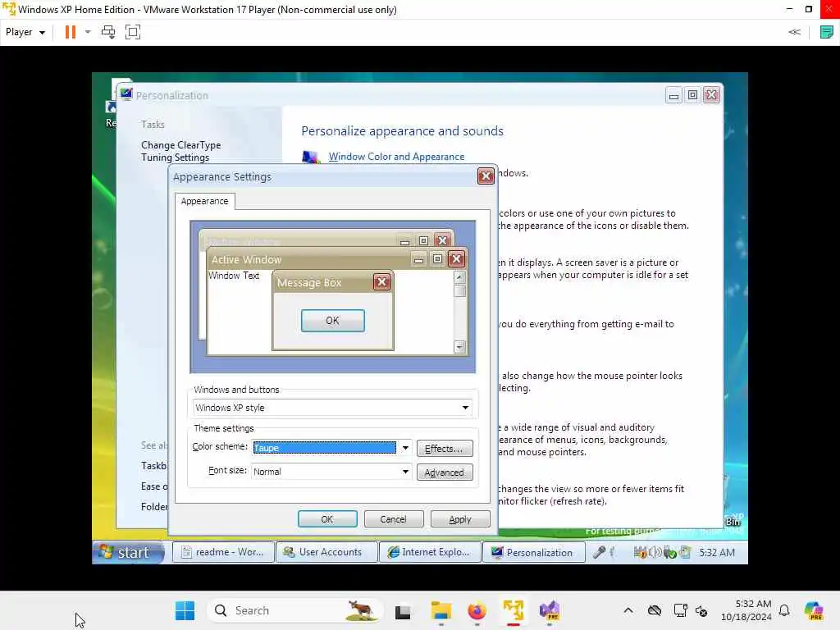Click the Active Window preview minimize icon
The height and width of the screenshot is (630, 840).
(418, 260)
